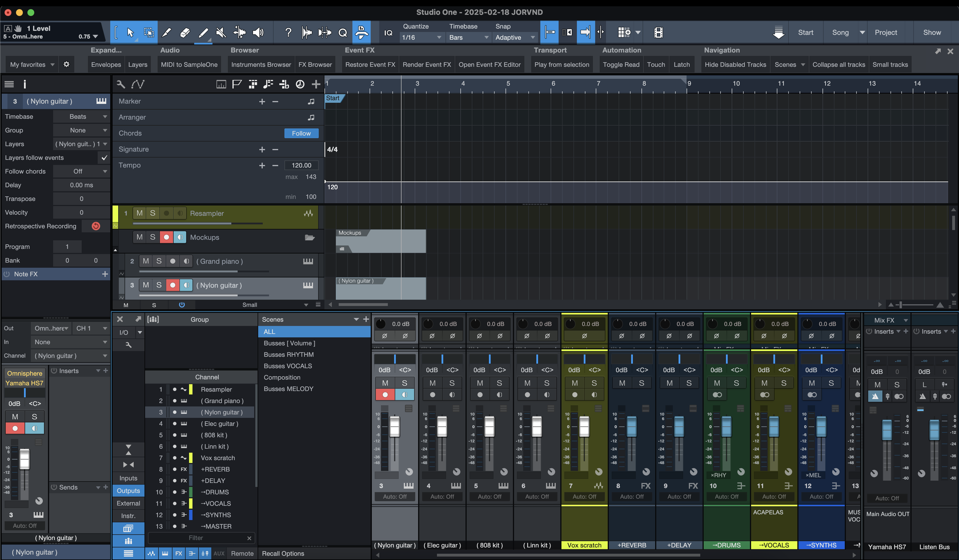Select the Eraser tool
Screen dimensions: 959x560
185,32
